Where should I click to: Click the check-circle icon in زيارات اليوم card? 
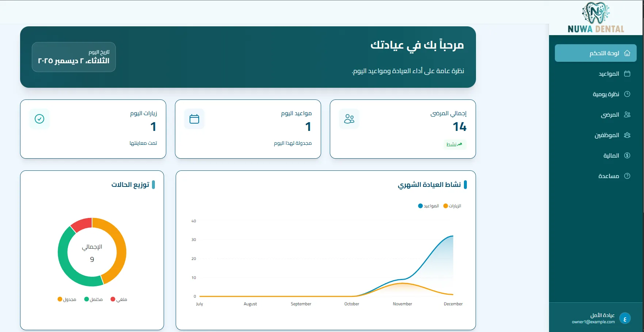(39, 119)
